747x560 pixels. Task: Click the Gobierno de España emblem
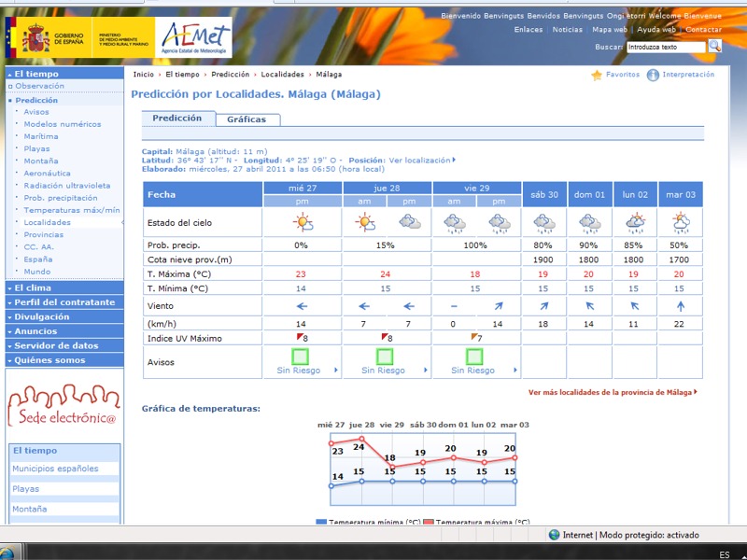click(x=35, y=37)
